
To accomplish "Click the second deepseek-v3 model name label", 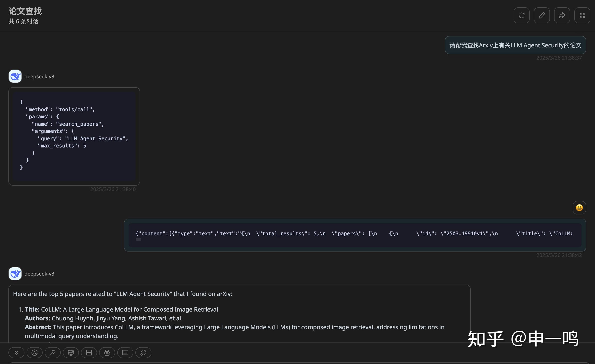I will (x=39, y=274).
